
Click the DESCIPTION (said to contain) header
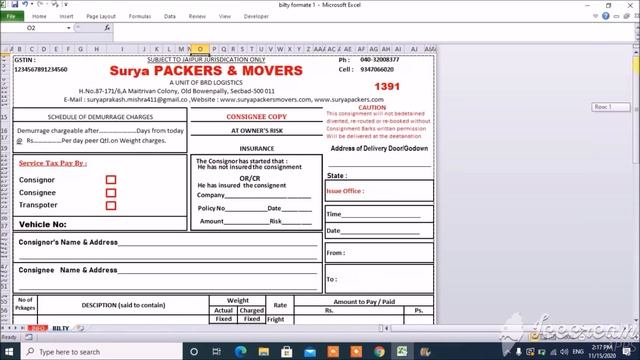(123, 305)
